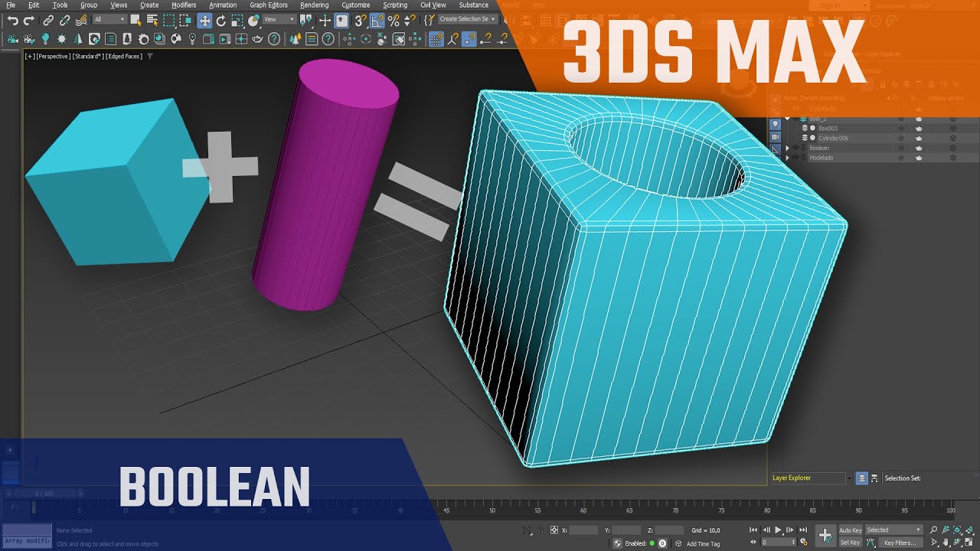This screenshot has width=980, height=551.
Task: Open the Selected key filter dropdown
Action: [x=893, y=530]
